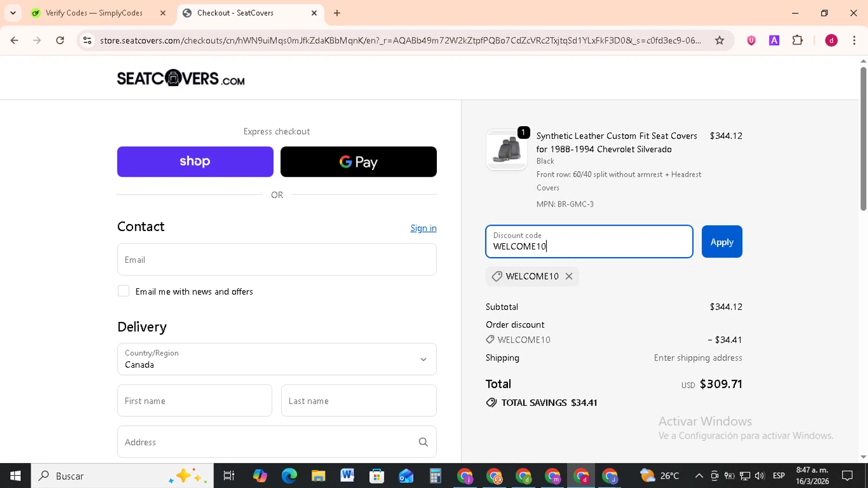Switch to Verify Codes — SimplyCodes tab
Image resolution: width=868 pixels, height=488 pixels.
(x=94, y=13)
